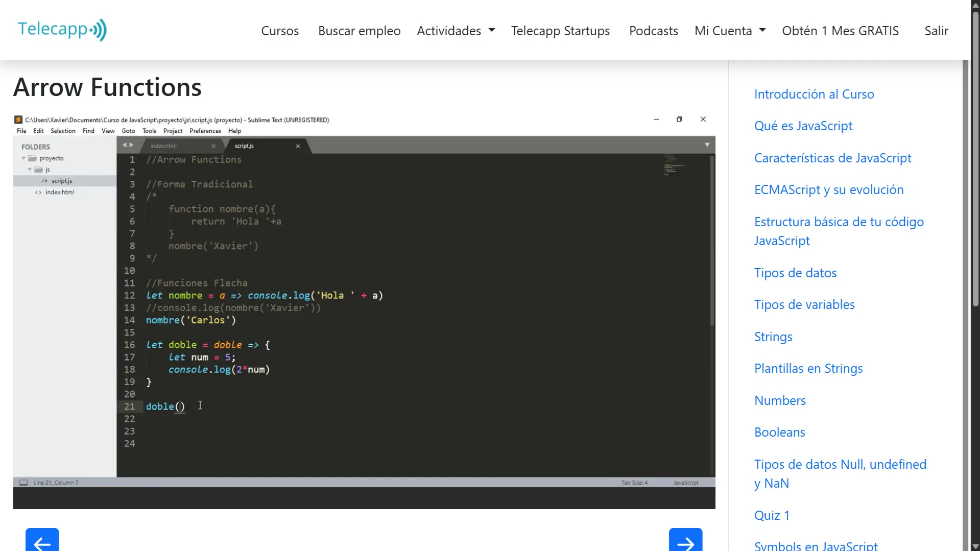Click the left tab-navigation arrow icon
Screen dimensions: 980x551
124,145
